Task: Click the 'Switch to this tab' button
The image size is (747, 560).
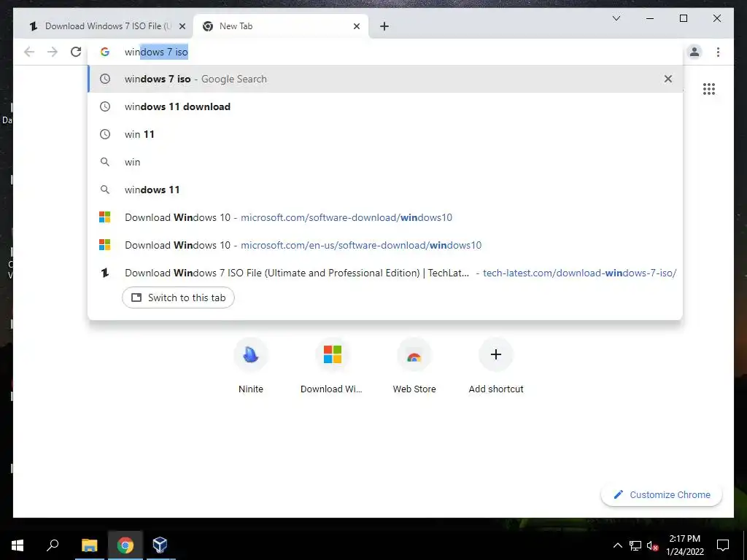Action: [178, 297]
